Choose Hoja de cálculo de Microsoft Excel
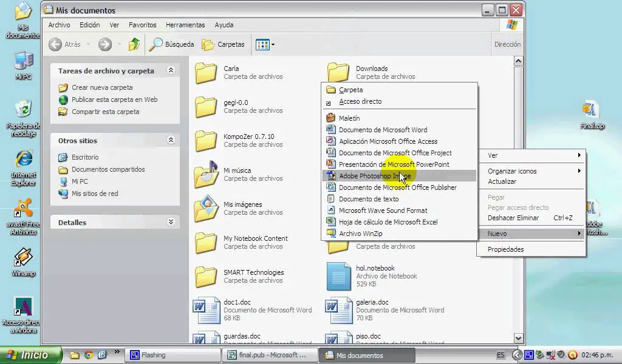 [x=399, y=222]
